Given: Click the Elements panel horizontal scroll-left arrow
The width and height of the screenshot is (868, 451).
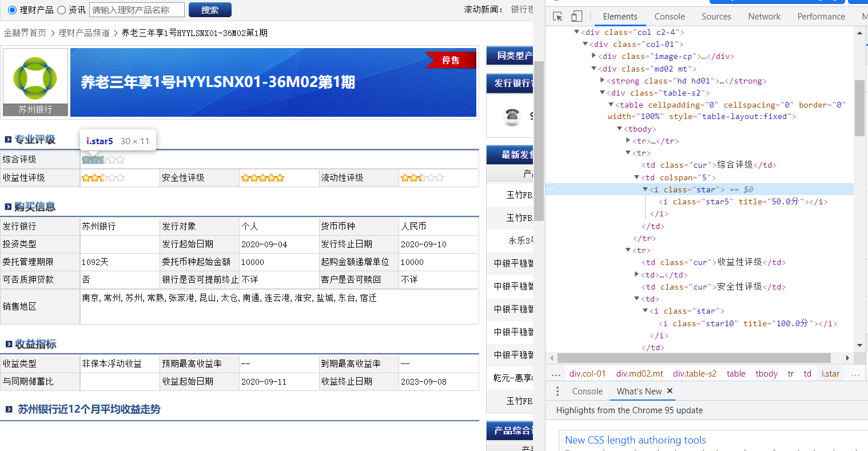Looking at the screenshot, I should click(552, 358).
